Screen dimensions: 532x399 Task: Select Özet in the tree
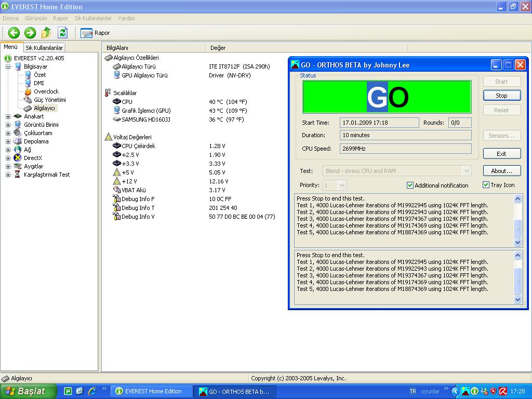point(39,75)
